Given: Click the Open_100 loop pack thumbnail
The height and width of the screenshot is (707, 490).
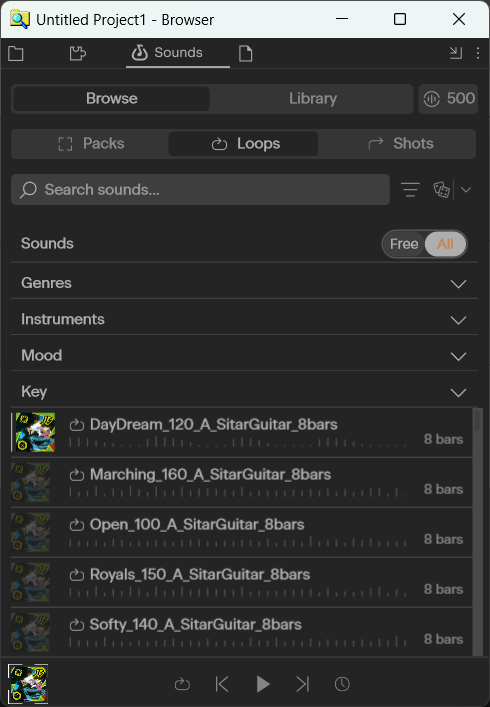Looking at the screenshot, I should pos(31,533).
